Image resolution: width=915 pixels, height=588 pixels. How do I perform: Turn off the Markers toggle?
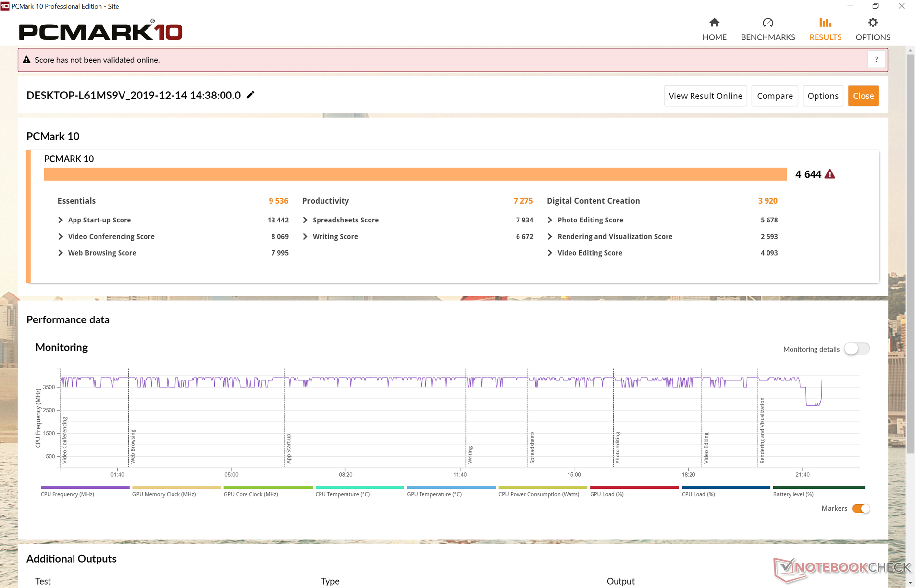click(x=861, y=509)
